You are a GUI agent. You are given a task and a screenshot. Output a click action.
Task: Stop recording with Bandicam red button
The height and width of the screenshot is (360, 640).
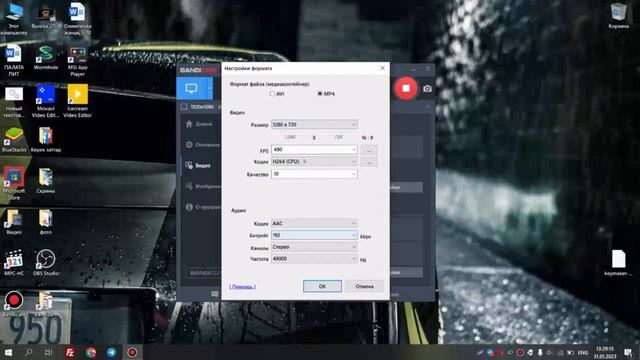click(x=406, y=88)
